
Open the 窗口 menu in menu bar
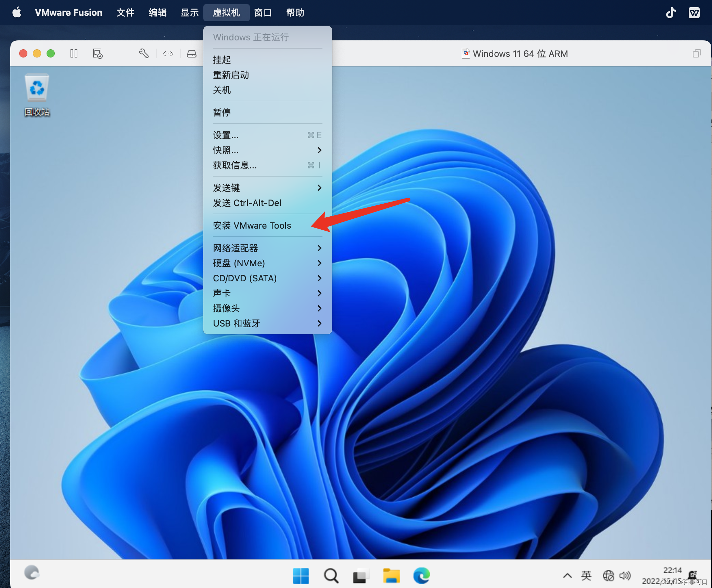263,13
